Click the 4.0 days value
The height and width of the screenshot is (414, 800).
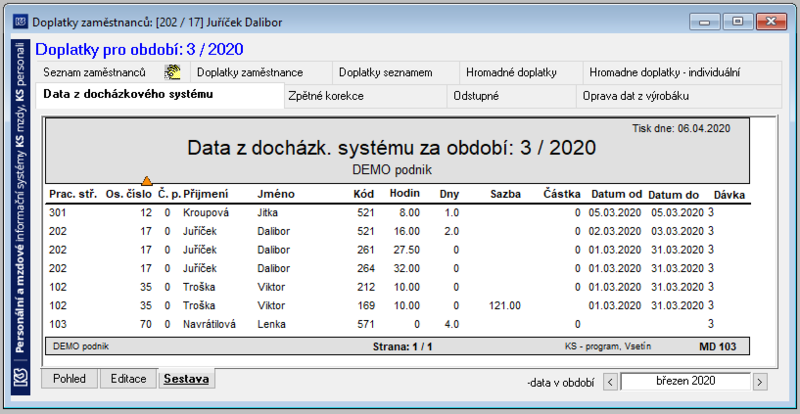tap(452, 324)
